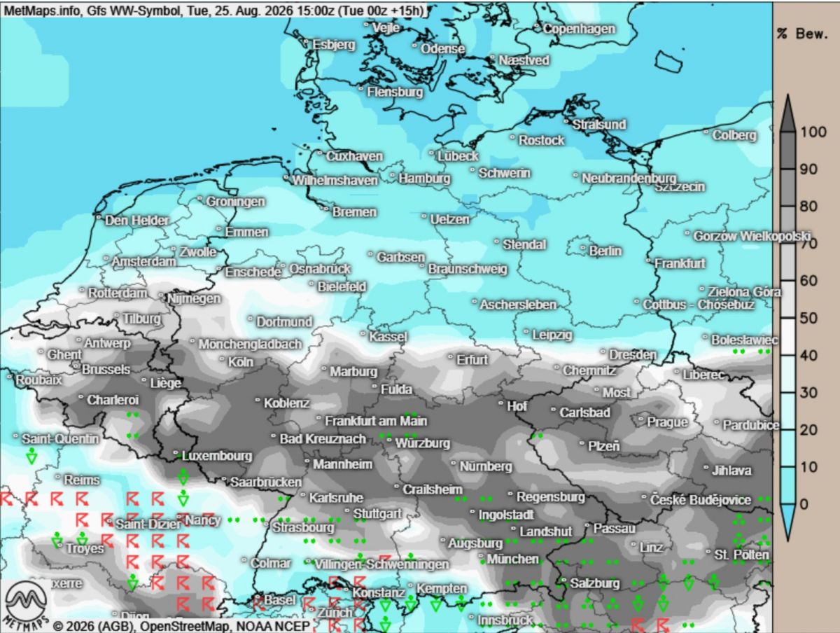Select the white 40–50 legend band
Screen dimensions: 840x633
787,336
